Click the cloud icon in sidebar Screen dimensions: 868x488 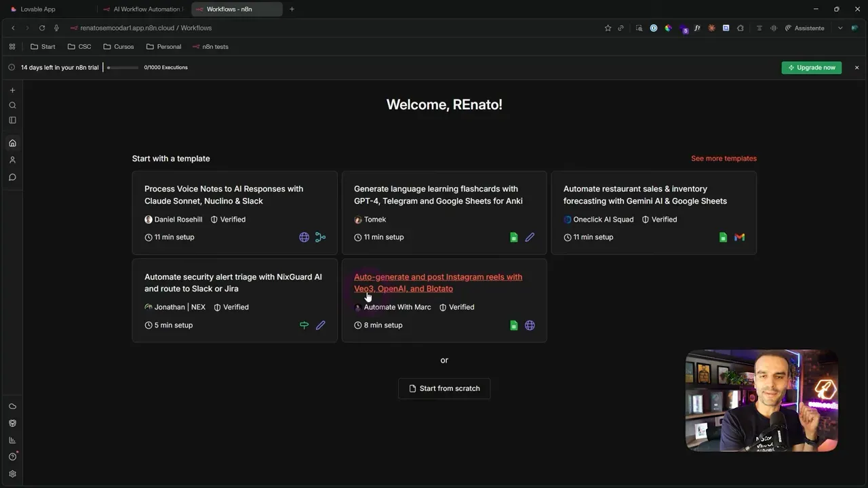coord(12,406)
